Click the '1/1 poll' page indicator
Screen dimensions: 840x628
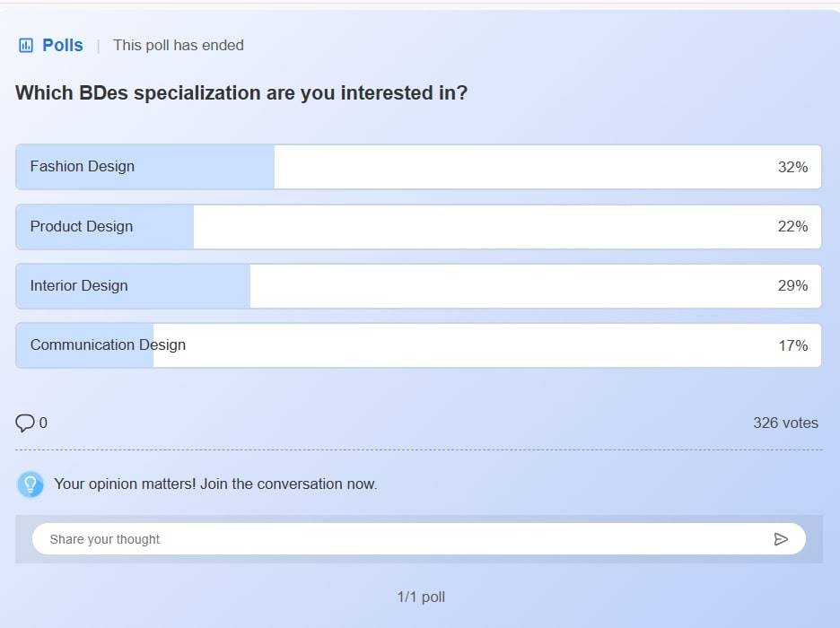click(x=421, y=597)
